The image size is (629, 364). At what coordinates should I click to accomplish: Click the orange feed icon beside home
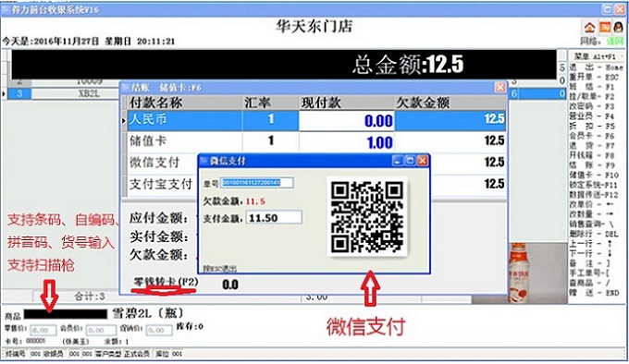(605, 27)
